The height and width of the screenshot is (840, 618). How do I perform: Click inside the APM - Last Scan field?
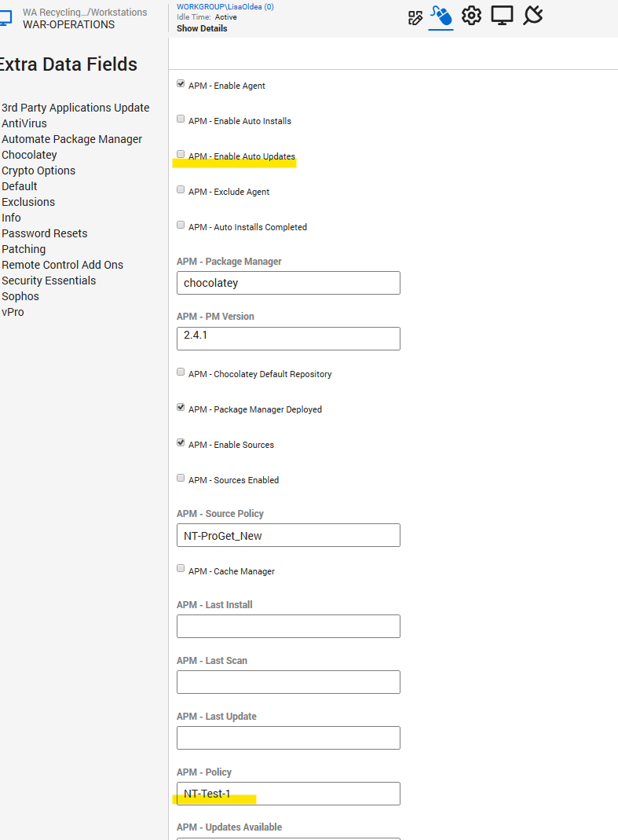pyautogui.click(x=287, y=682)
